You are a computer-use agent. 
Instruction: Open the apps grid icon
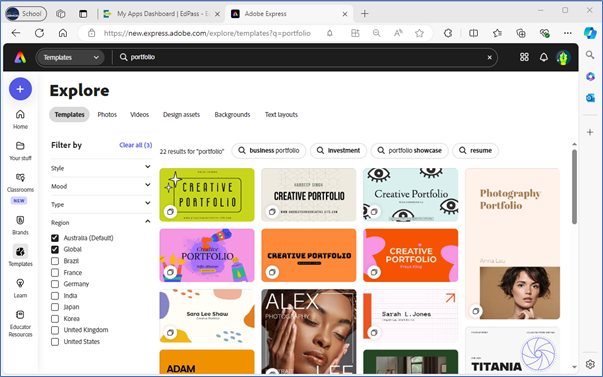click(x=524, y=57)
